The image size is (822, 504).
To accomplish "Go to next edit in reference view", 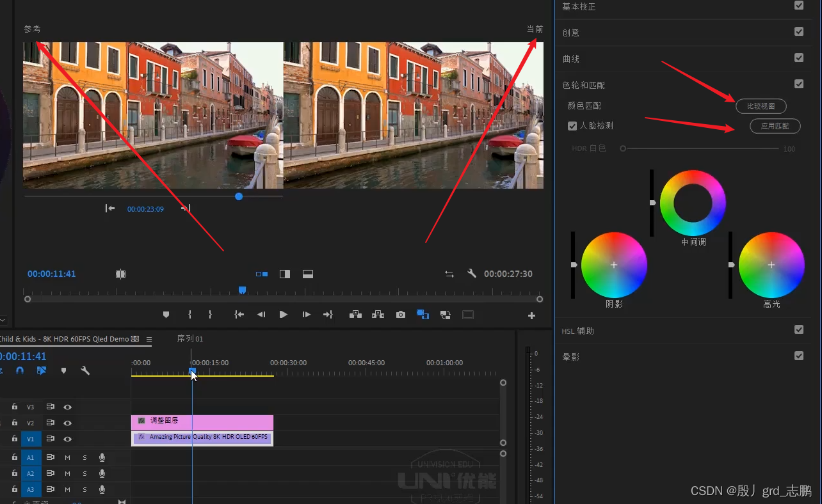I will coord(186,209).
